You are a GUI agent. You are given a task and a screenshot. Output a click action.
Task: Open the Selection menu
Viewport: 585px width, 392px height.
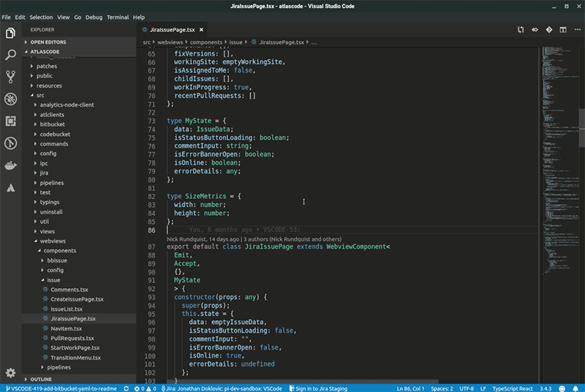pos(41,17)
